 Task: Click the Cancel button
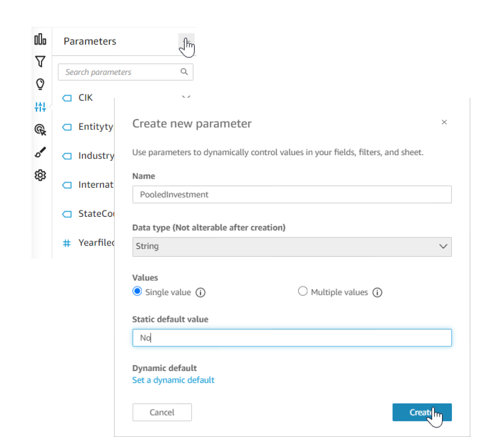pyautogui.click(x=162, y=412)
